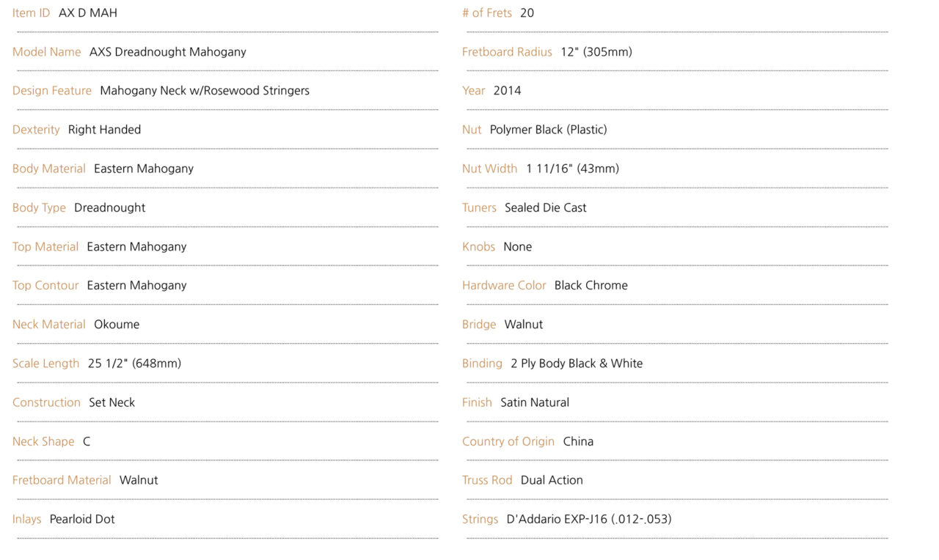Click the Pearloid Dot inlays value
939x560 pixels.
[x=82, y=519]
